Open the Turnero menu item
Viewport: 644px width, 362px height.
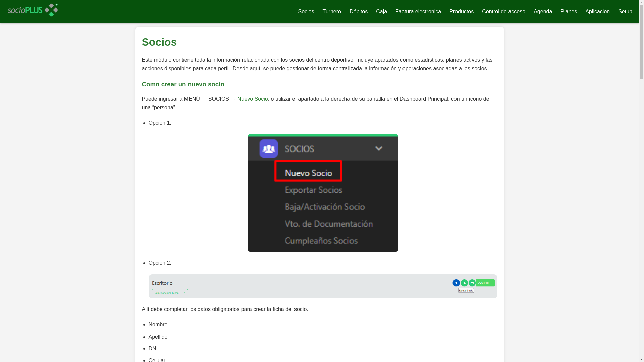pyautogui.click(x=332, y=12)
